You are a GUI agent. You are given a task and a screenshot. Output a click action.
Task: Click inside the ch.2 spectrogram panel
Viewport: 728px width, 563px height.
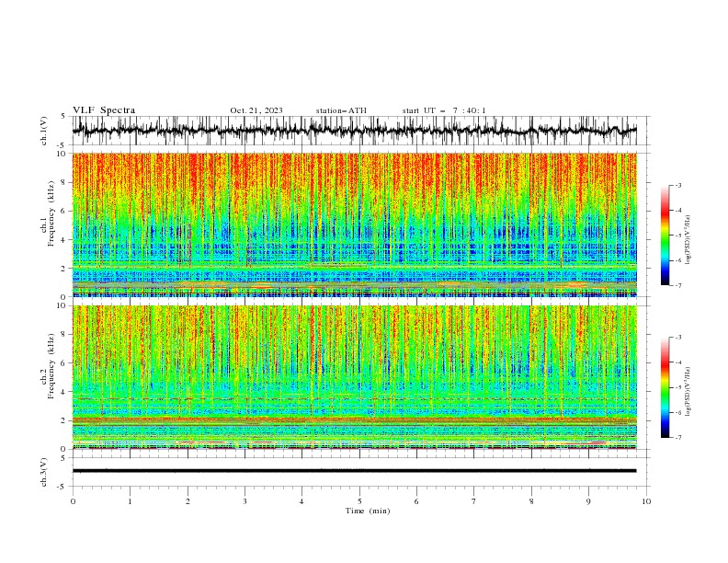point(354,377)
